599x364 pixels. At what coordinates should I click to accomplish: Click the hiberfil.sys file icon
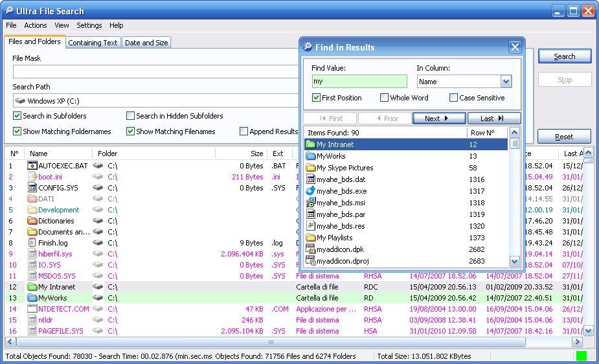pyautogui.click(x=32, y=254)
